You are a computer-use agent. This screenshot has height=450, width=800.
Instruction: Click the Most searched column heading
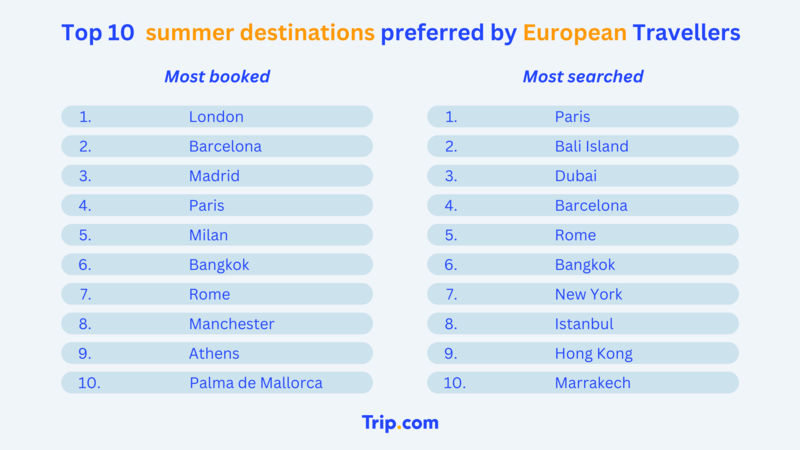[583, 77]
